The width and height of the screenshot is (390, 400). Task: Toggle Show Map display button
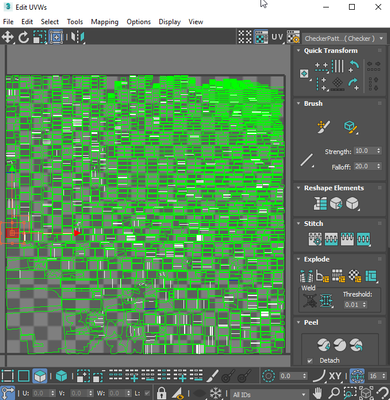(x=261, y=37)
